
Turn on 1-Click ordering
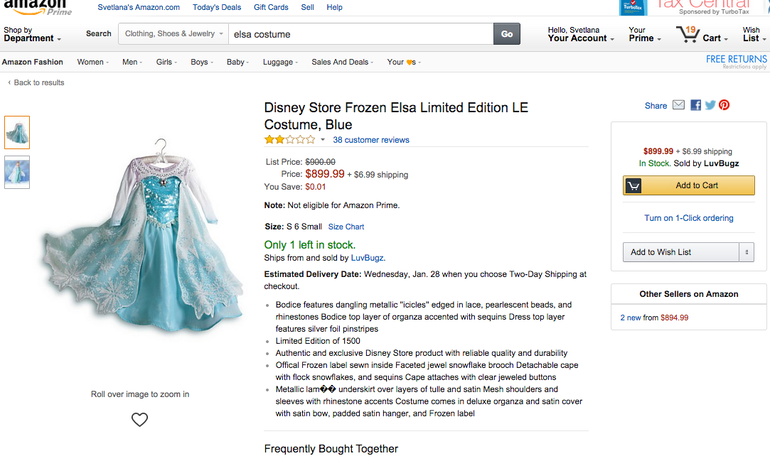pyautogui.click(x=688, y=218)
